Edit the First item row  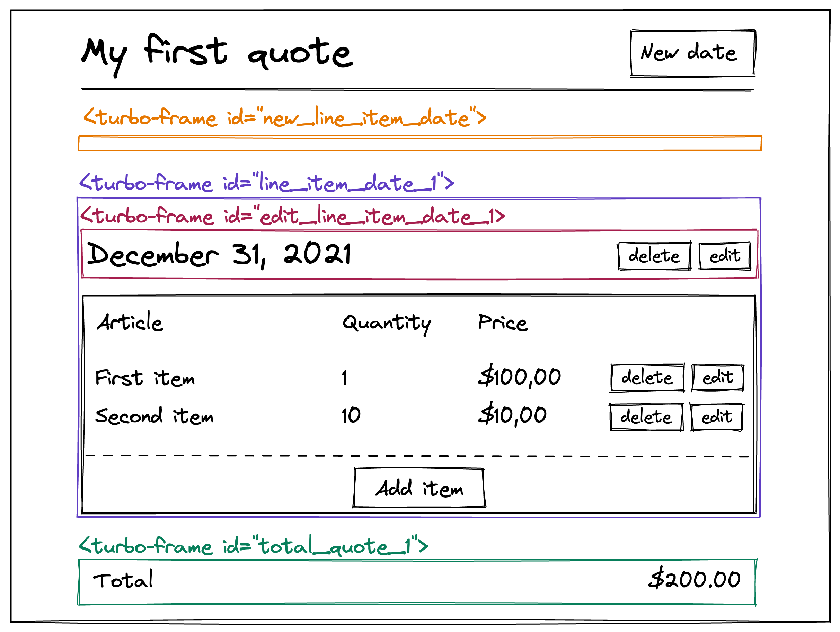pos(717,378)
